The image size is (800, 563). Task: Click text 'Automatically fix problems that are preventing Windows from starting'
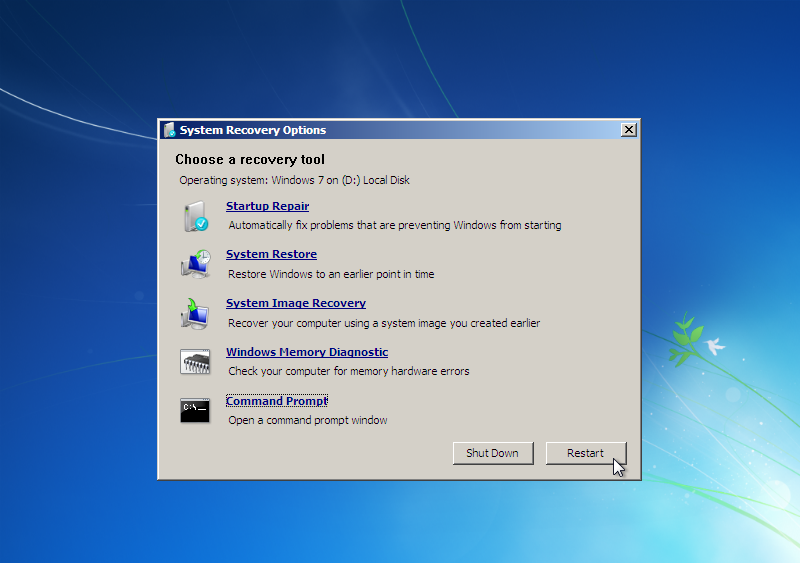[x=395, y=225]
